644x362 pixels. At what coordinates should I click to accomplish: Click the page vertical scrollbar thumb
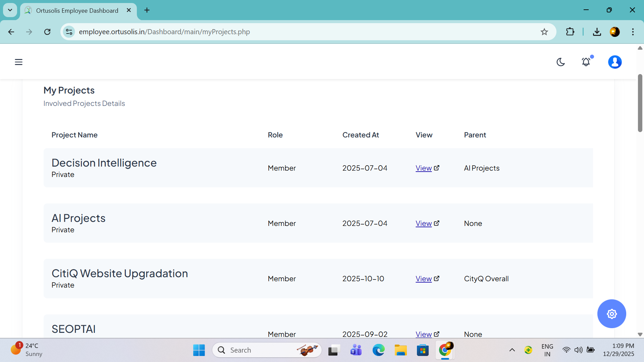640,103
